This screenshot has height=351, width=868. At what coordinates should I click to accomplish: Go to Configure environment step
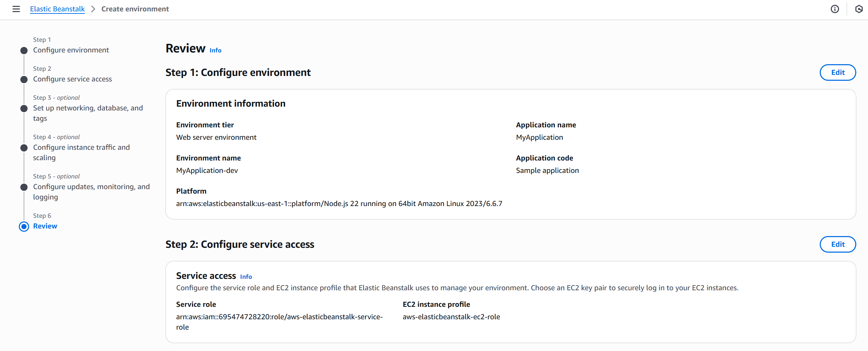71,50
